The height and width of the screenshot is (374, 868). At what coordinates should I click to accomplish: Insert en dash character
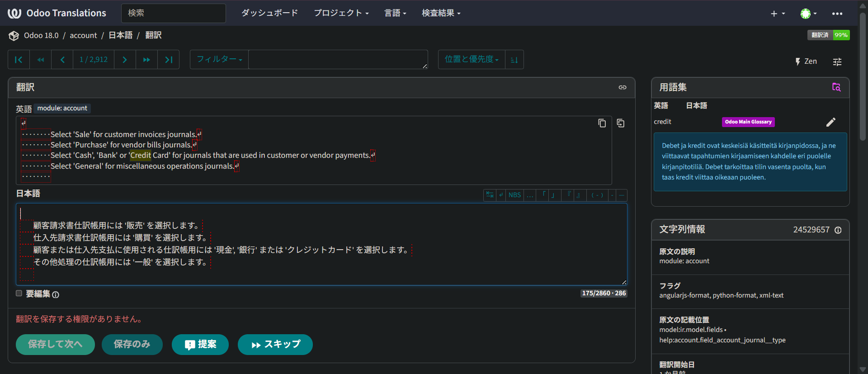(x=612, y=195)
